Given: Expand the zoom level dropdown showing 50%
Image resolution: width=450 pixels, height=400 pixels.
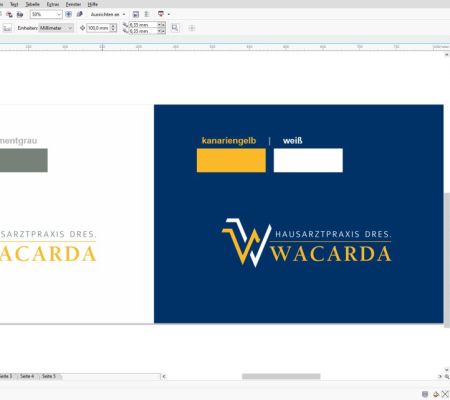Looking at the screenshot, I should click(59, 14).
